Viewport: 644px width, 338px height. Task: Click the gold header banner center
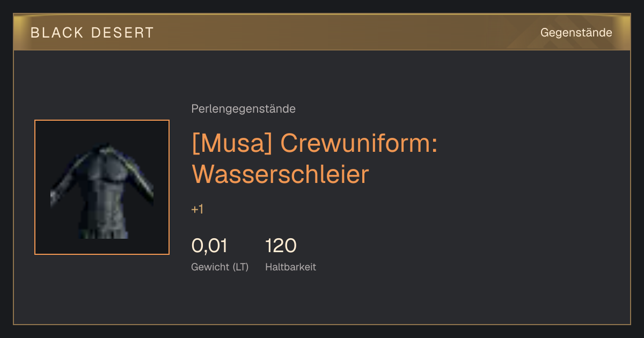pyautogui.click(x=322, y=32)
